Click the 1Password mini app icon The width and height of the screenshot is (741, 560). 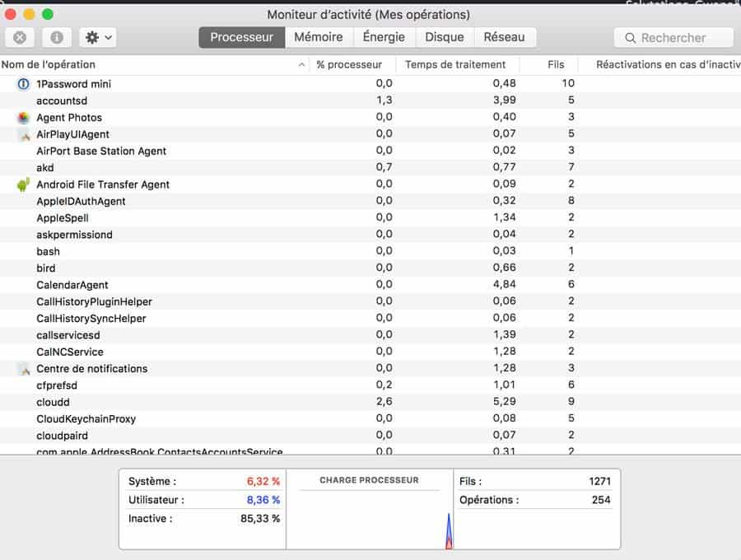(x=23, y=84)
